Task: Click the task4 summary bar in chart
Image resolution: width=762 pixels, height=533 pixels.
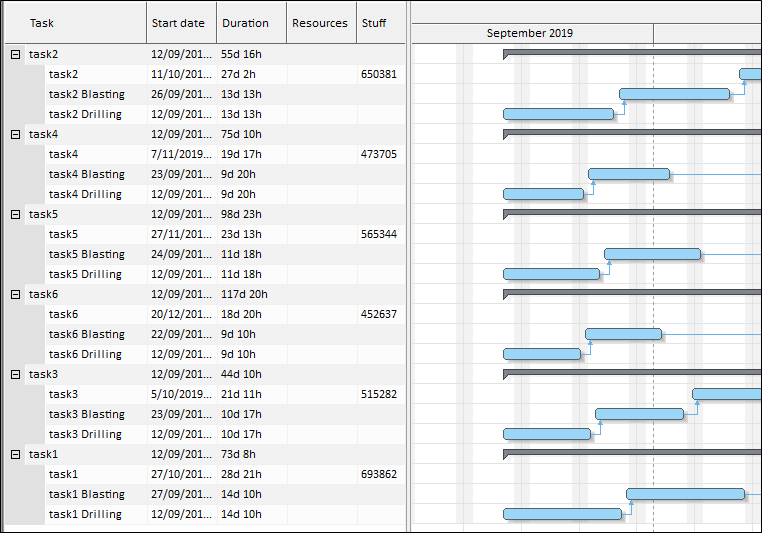Action: click(632, 132)
